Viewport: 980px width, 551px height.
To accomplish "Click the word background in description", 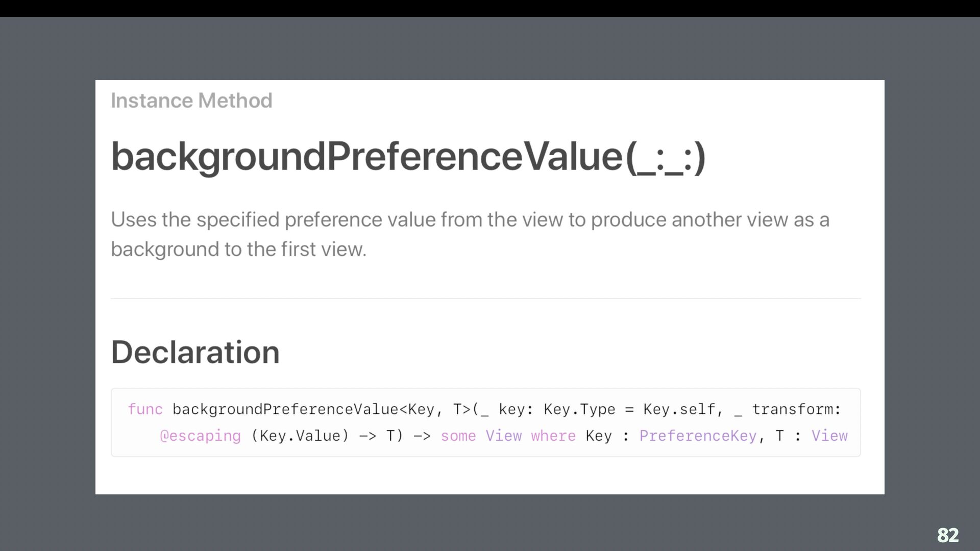I will coord(164,249).
